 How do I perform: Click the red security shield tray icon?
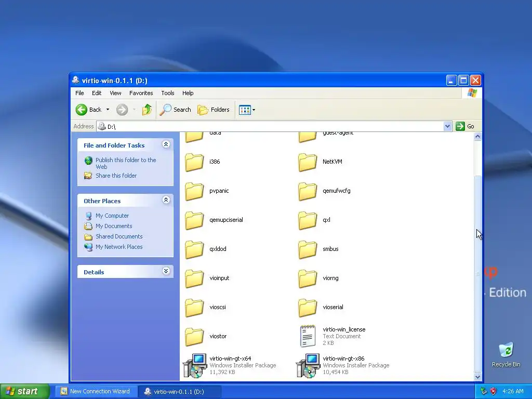click(493, 391)
